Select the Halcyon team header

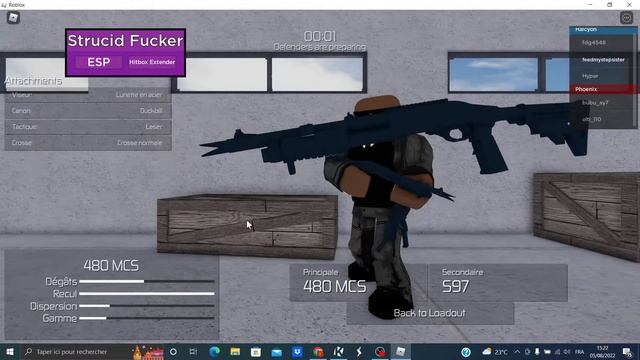(x=603, y=30)
